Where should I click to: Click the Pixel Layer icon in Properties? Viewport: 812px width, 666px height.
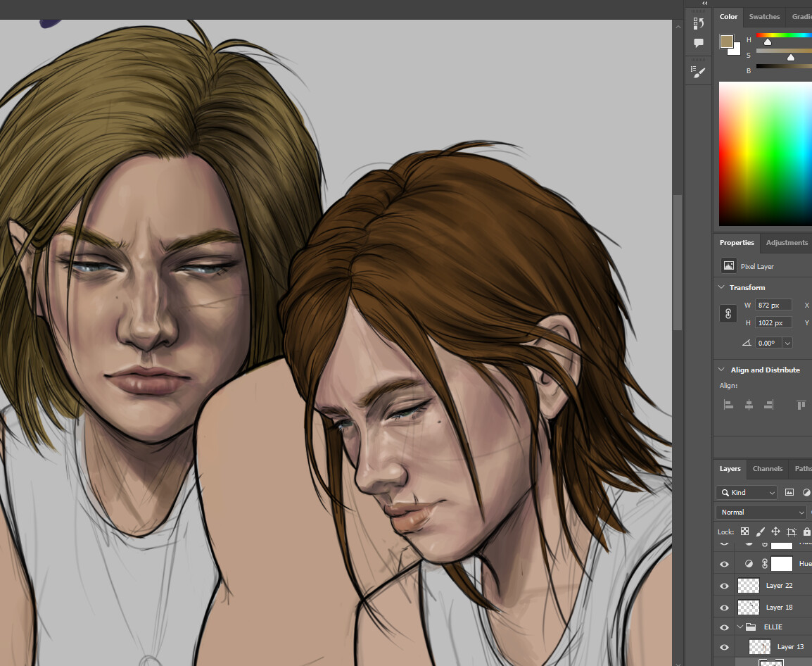pos(729,266)
